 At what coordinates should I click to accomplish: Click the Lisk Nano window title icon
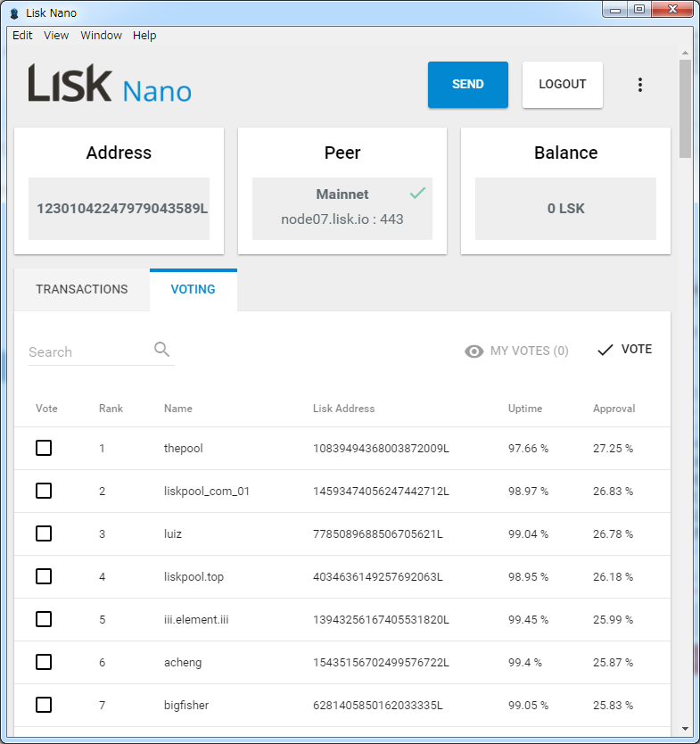(14, 13)
